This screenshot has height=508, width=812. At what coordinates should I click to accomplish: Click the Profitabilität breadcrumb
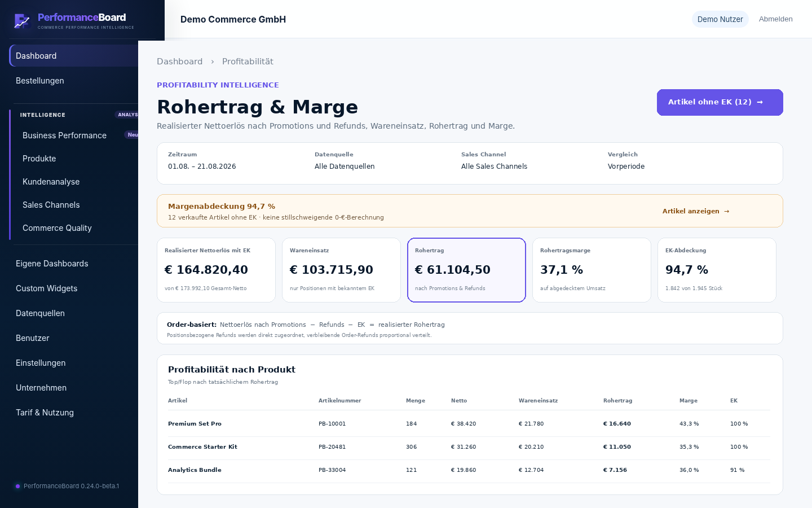[x=248, y=62]
